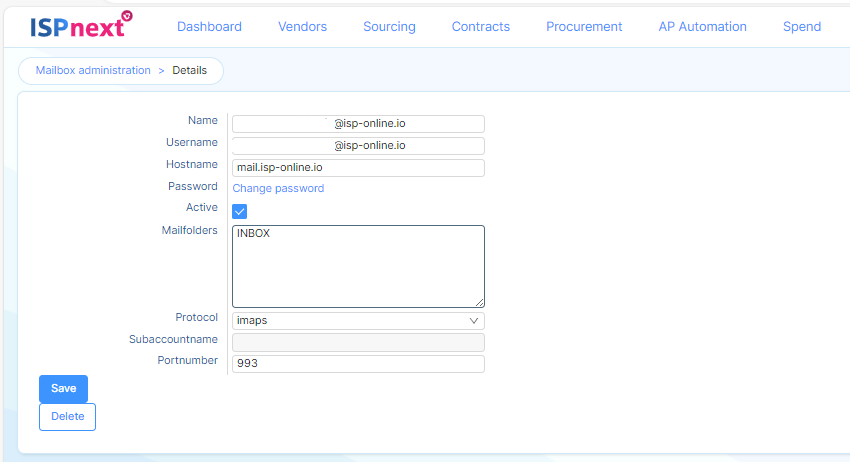The height and width of the screenshot is (462, 850).
Task: Edit the Hostname field mail.isp-online.io
Action: click(358, 168)
